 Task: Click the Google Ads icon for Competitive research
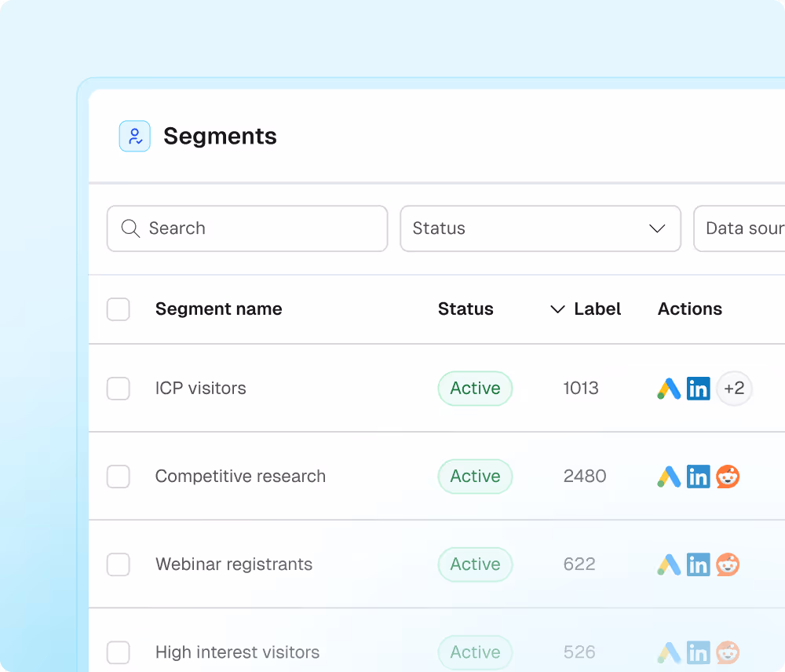[669, 477]
